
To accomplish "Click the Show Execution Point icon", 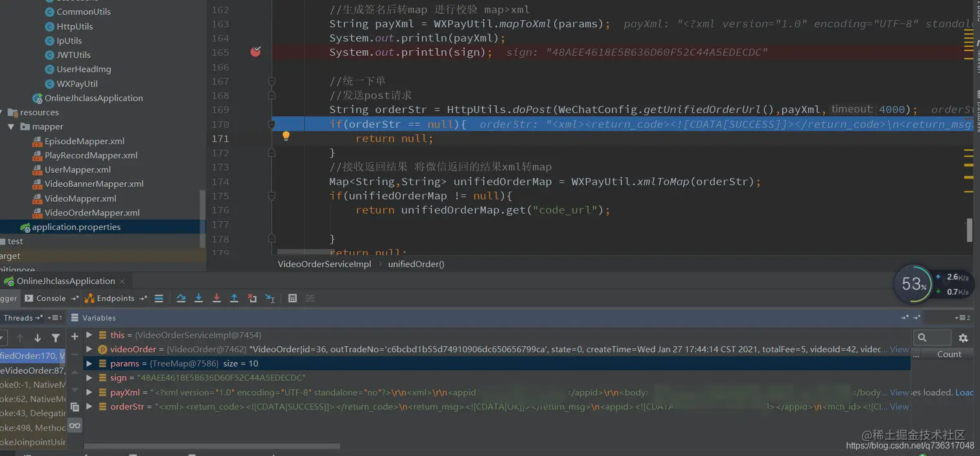I will 159,298.
